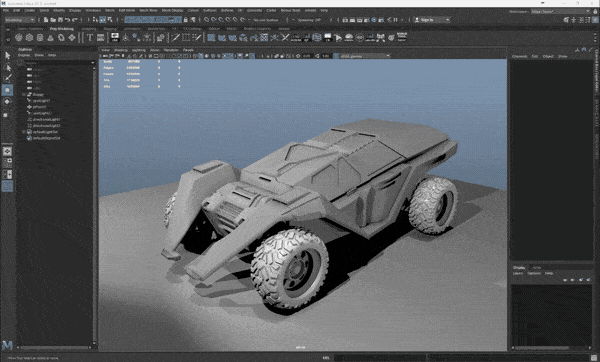The image size is (600, 362).
Task: Create a polygon torus from the shelf
Action: pyautogui.click(x=61, y=38)
